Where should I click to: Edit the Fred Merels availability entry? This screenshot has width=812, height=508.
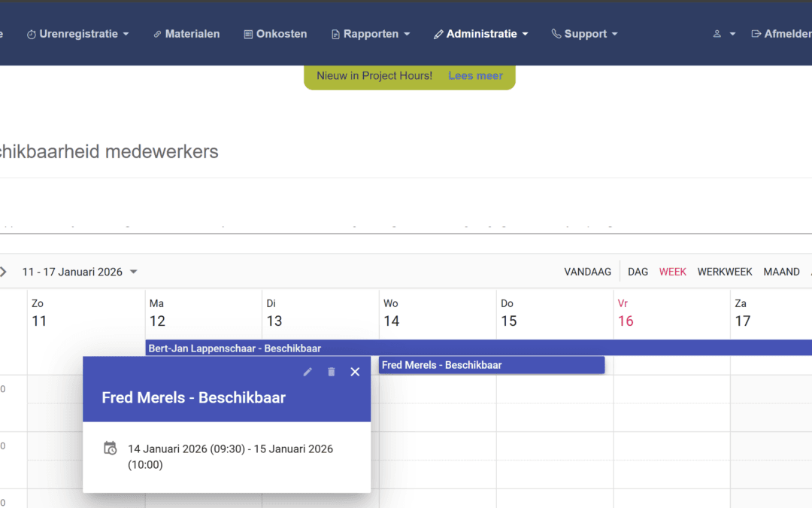307,372
